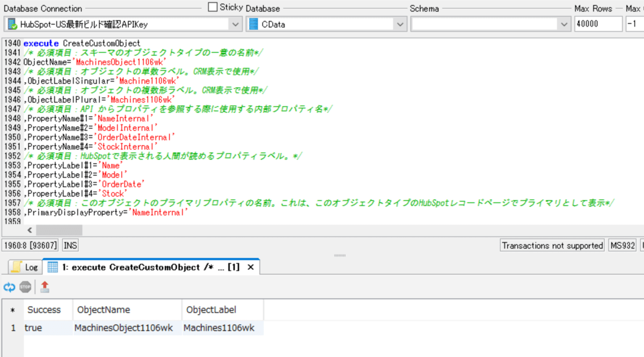Click the PropertyLabel#1='Name' line

(x=74, y=165)
